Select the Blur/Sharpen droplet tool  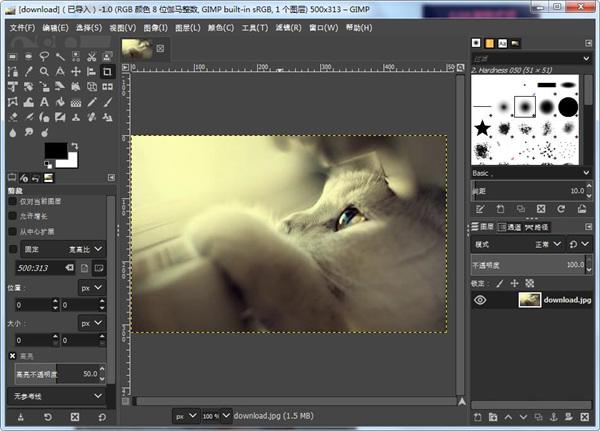13,132
